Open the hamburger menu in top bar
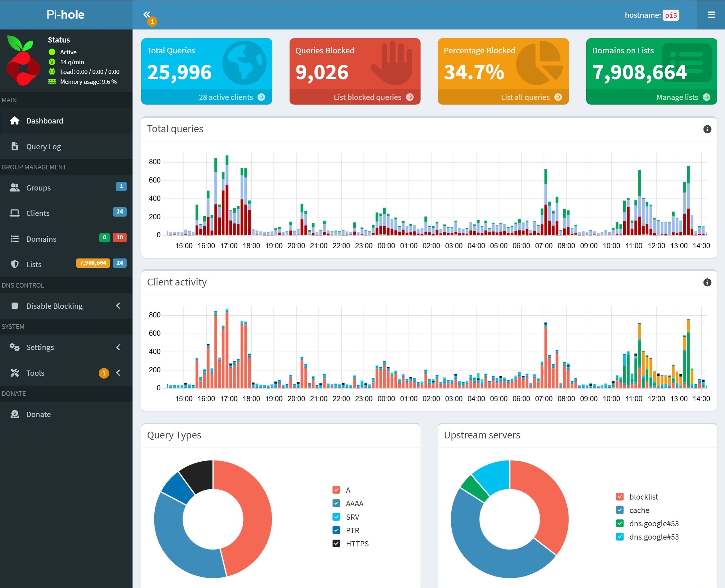 pyautogui.click(x=711, y=15)
